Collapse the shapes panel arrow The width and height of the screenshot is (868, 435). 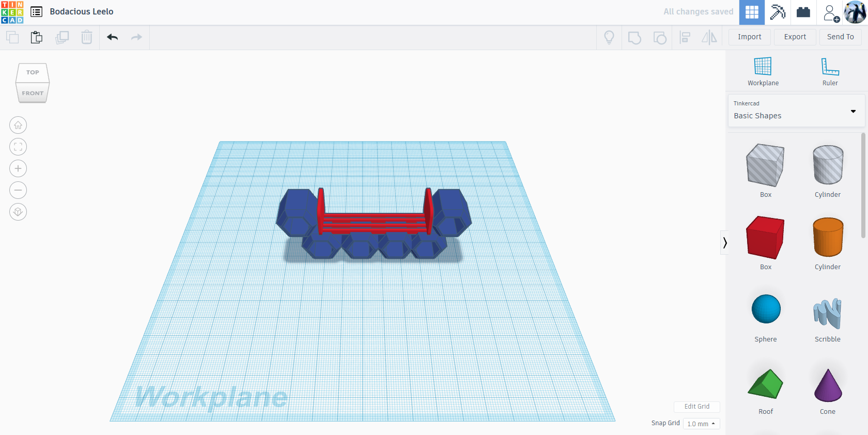[x=725, y=243]
